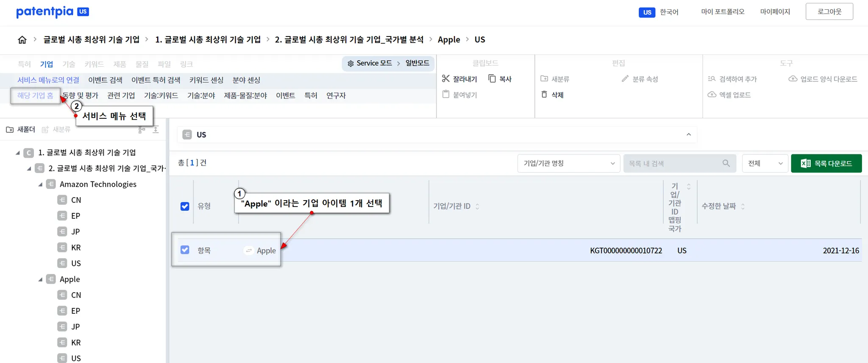Click the 2021-12-16 date cell
868x363 pixels.
[x=841, y=251]
